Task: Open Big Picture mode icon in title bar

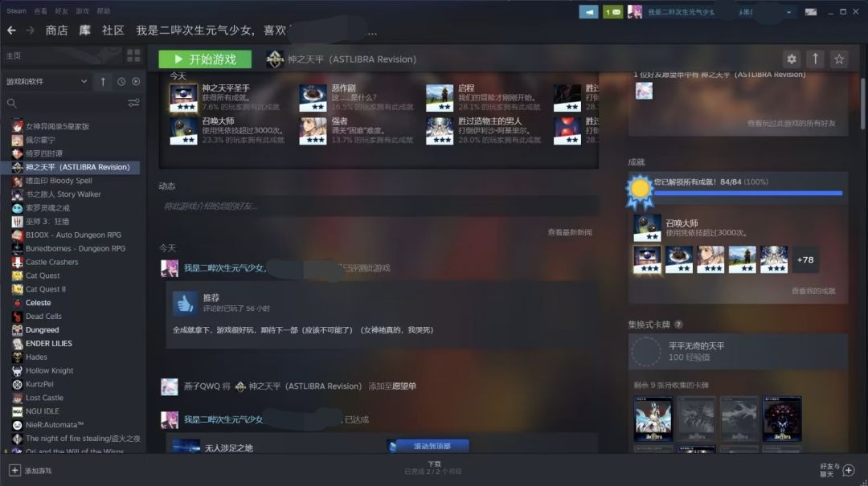Action: (810, 11)
